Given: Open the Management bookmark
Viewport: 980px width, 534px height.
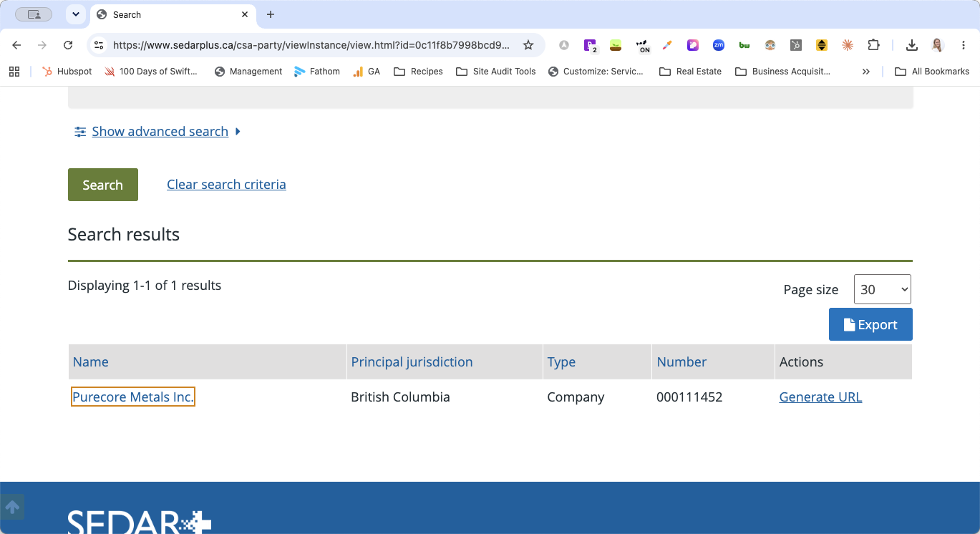Looking at the screenshot, I should [x=248, y=72].
